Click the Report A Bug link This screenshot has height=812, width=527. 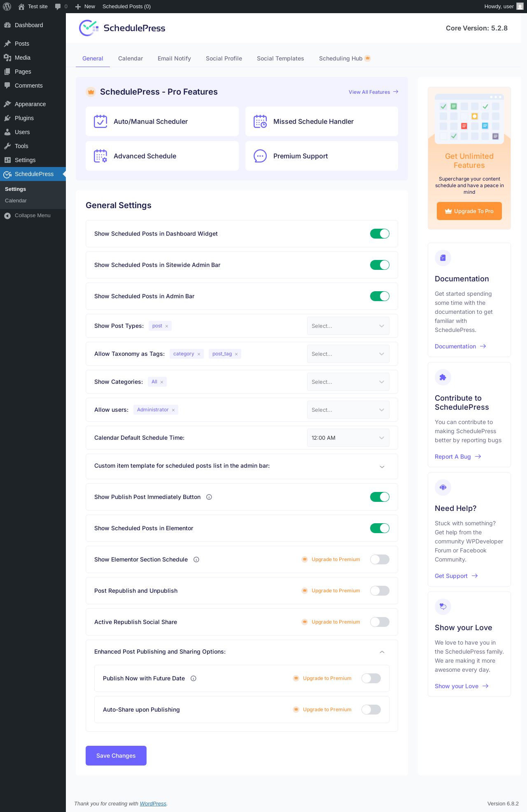[458, 457]
